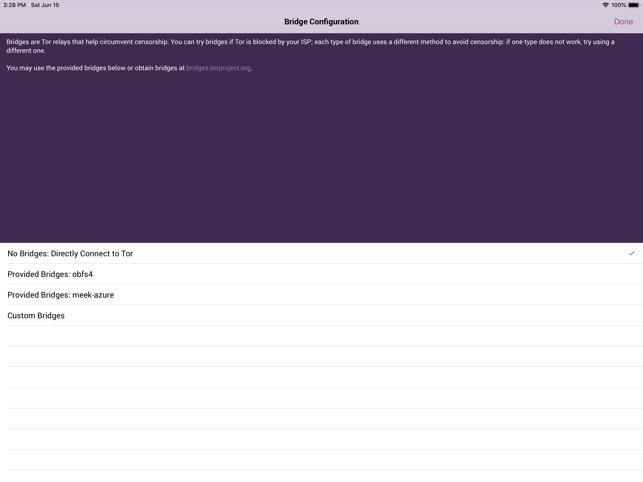This screenshot has height=482, width=643.
Task: Tap the 3:28 PM clock
Action: 15,5
